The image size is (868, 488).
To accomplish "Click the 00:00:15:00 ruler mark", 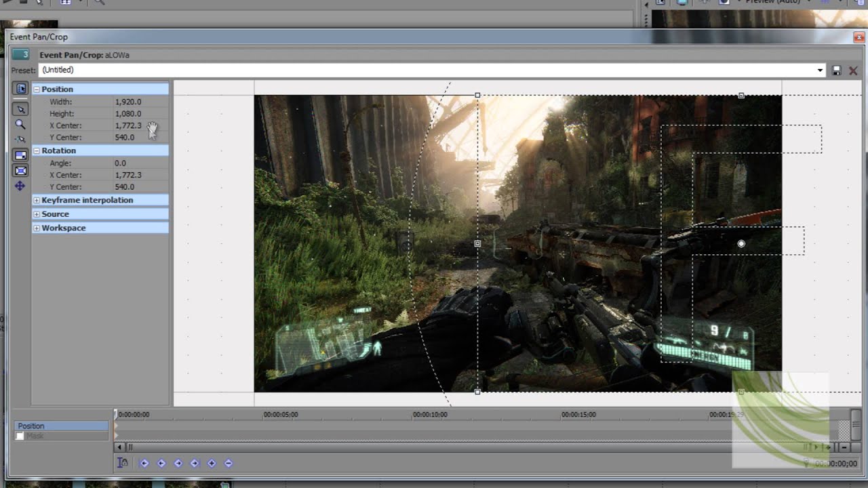I will tap(579, 414).
